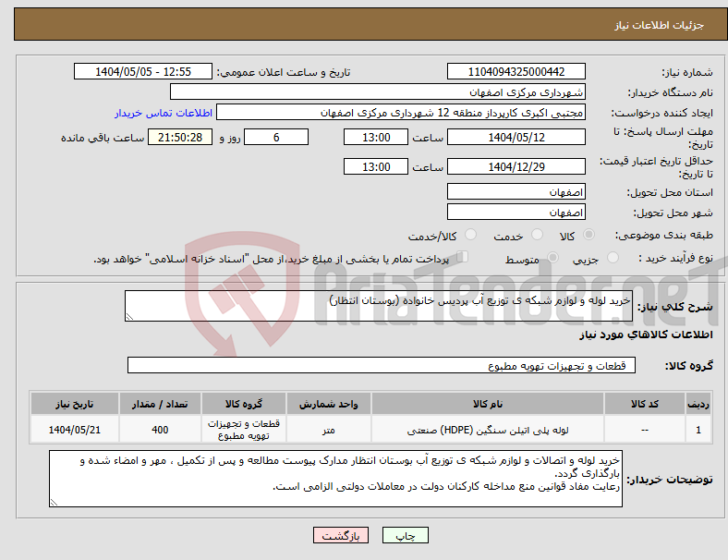Click the ساعت باقی مانده label
Image resolution: width=728 pixels, height=560 pixels.
[x=103, y=138]
